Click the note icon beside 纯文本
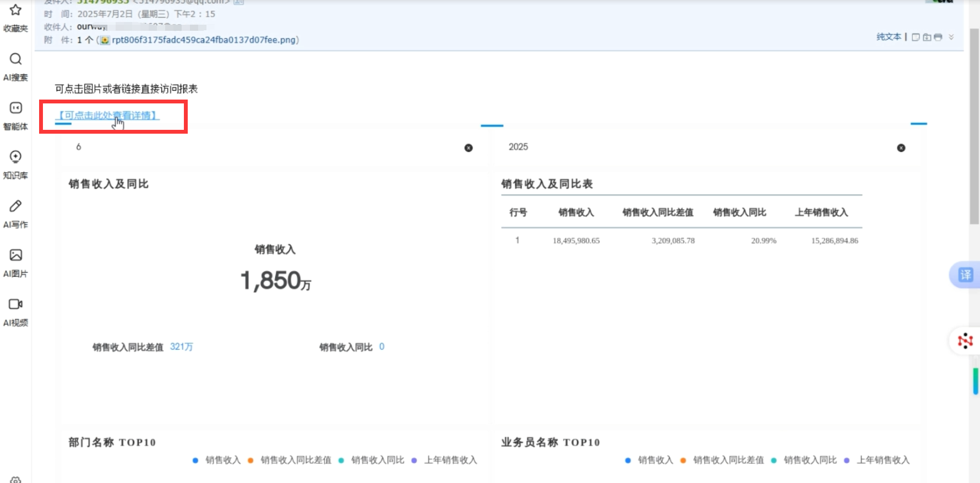The image size is (980, 483). click(916, 37)
